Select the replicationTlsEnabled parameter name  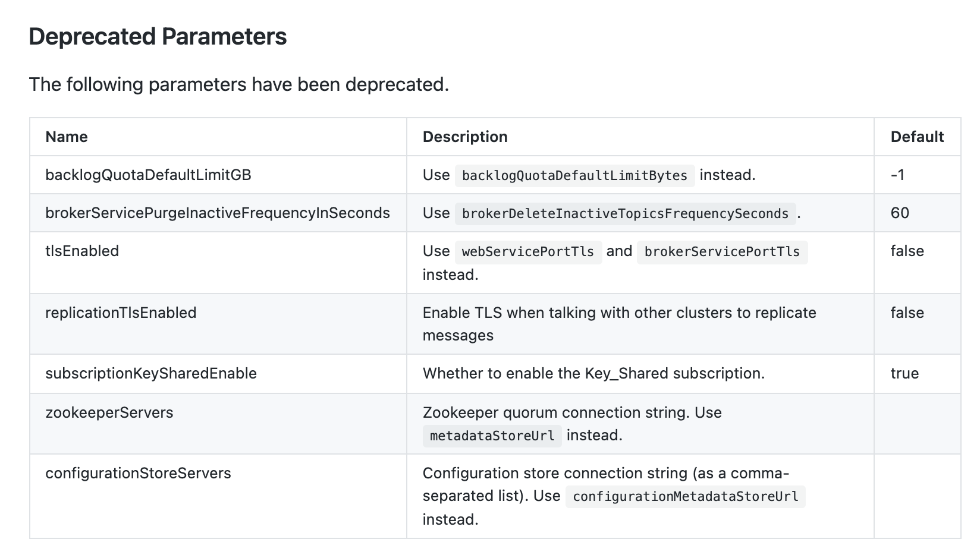pos(121,313)
